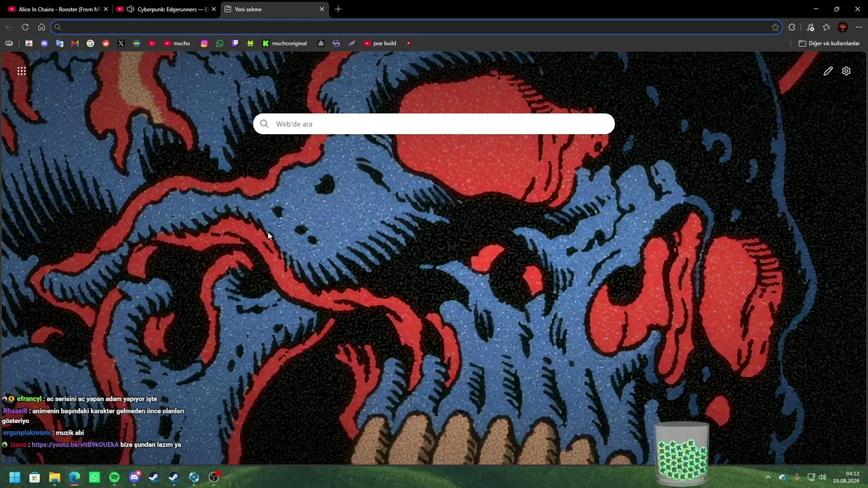Open Microsoft Edge from the taskbar

click(x=75, y=477)
